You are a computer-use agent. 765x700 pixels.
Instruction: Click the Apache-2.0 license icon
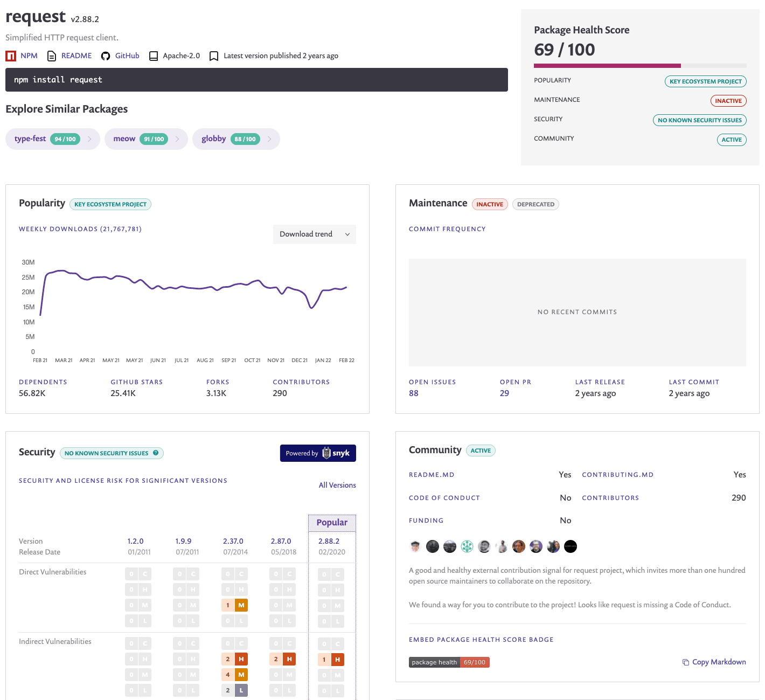point(154,56)
